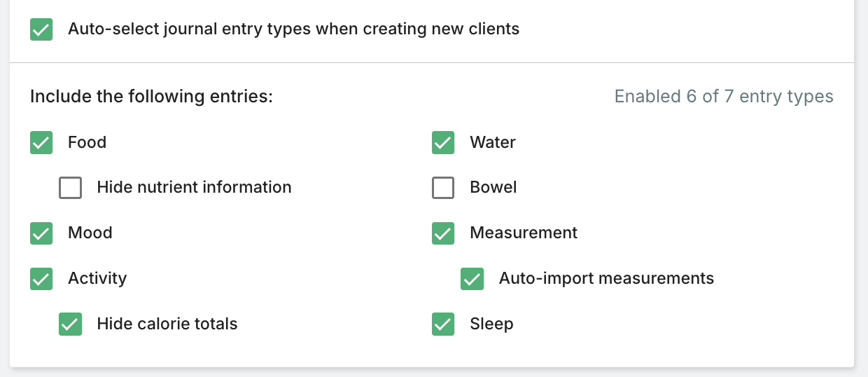Viewport: 868px width, 377px height.
Task: Toggle the Activity entry checkbox
Action: click(41, 279)
